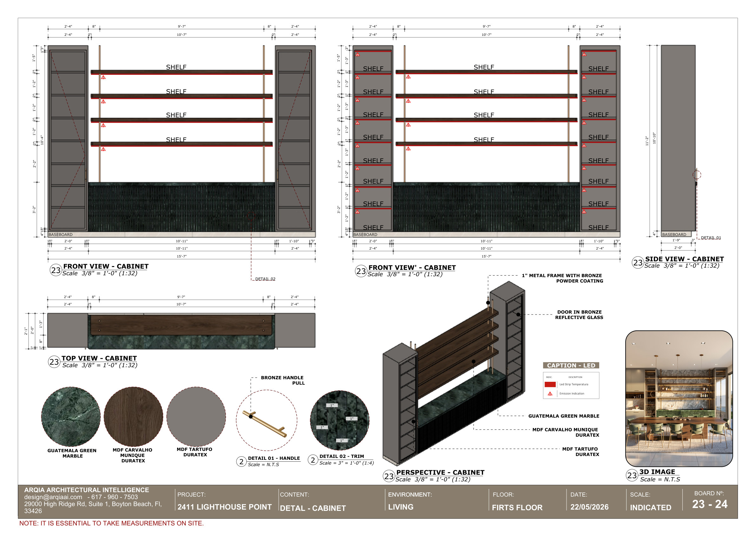Image resolution: width=756 pixels, height=534 pixels.
Task: Click the 23 tag beside TOP VIEW - CABINET
Action: [54, 362]
